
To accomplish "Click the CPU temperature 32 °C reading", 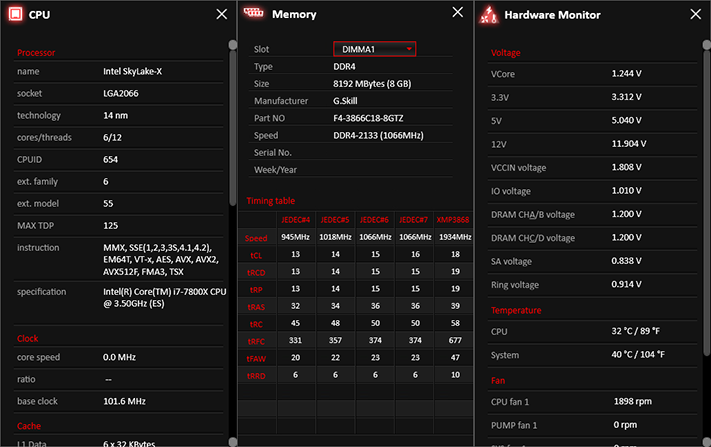I will [x=635, y=331].
